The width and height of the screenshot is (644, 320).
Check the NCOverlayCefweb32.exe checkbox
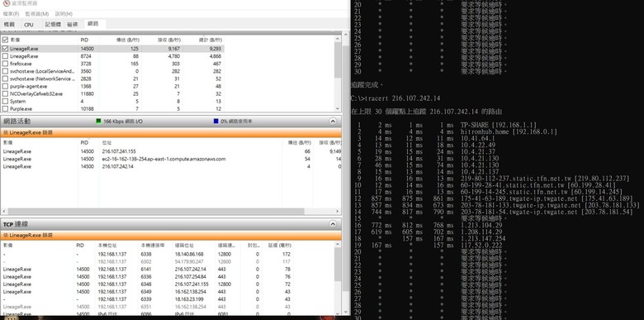[x=5, y=93]
